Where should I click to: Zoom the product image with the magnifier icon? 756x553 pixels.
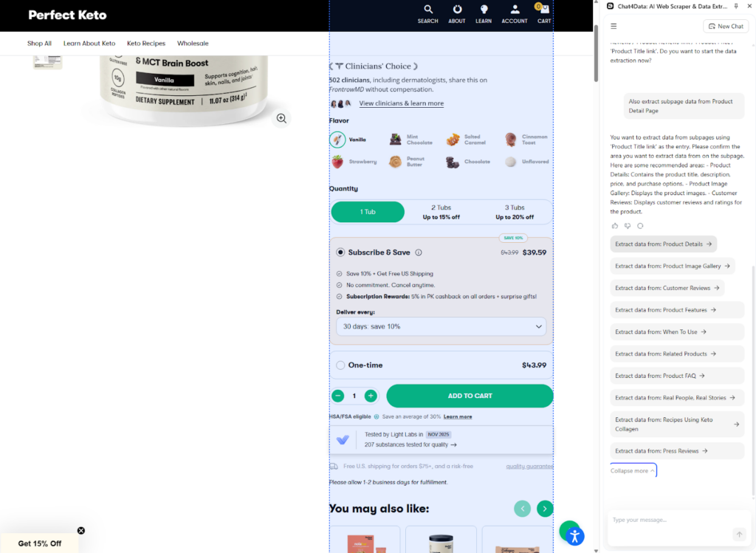tap(281, 118)
